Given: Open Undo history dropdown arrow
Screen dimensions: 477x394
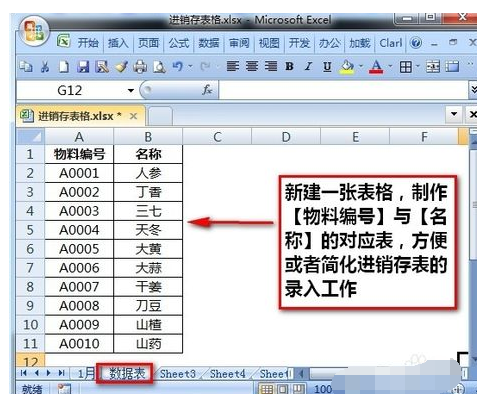Looking at the screenshot, I should pos(190,66).
